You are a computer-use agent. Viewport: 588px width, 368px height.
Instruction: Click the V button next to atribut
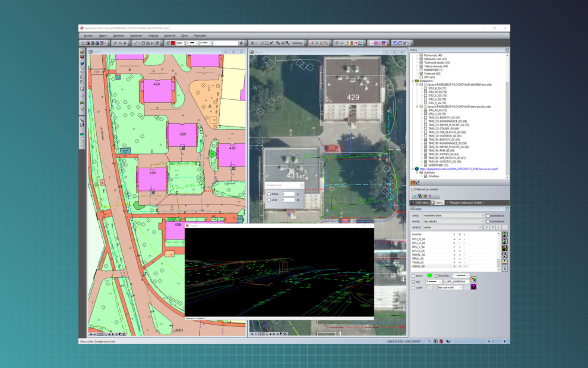487,227
